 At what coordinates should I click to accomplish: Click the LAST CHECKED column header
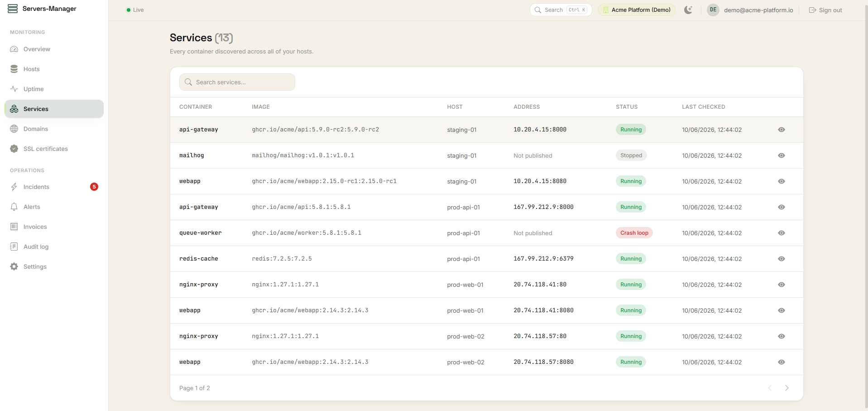(704, 107)
